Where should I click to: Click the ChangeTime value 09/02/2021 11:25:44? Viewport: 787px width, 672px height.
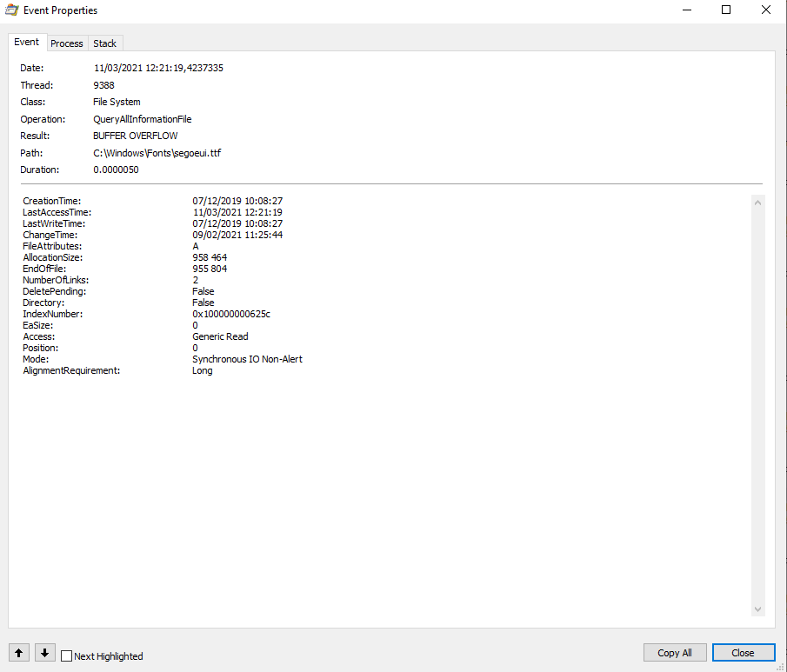click(x=237, y=235)
